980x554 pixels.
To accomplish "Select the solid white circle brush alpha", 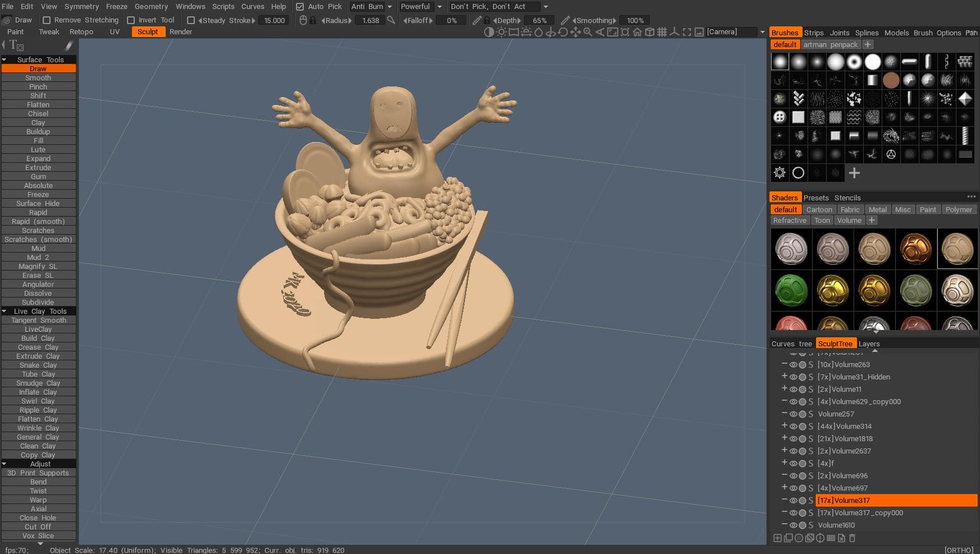I will (x=873, y=62).
